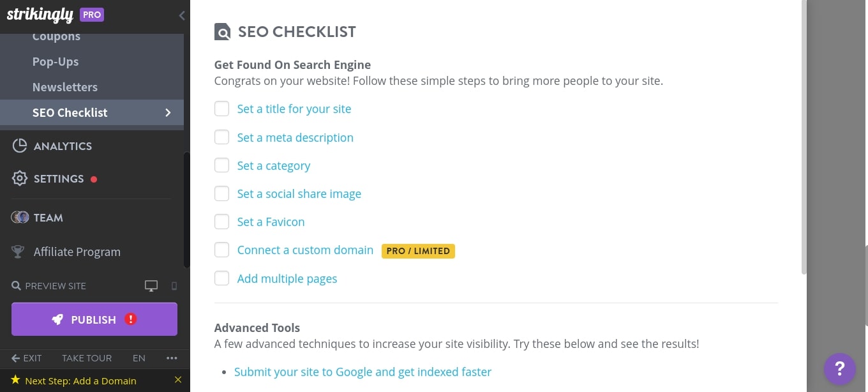Open 'Submit your site to Google' link

point(363,372)
